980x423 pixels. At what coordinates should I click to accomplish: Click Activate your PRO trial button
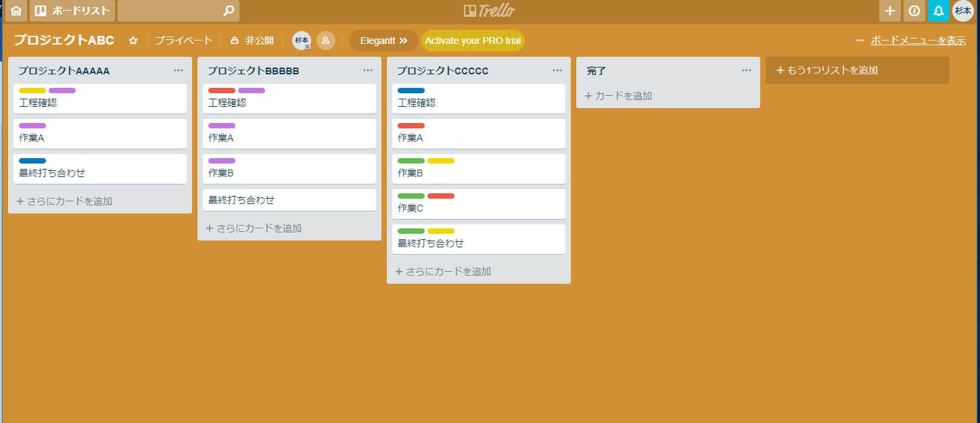473,41
